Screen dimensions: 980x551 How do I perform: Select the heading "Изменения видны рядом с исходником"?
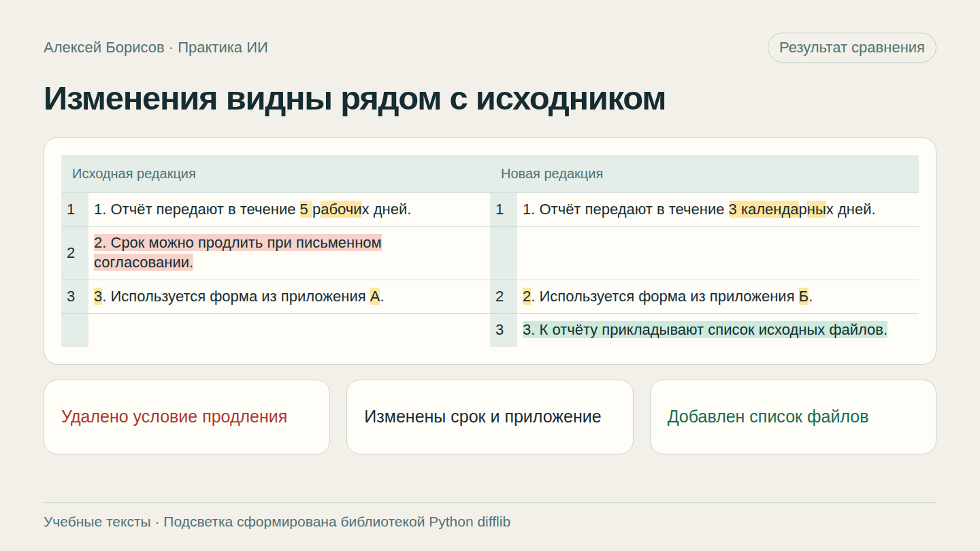(x=355, y=99)
